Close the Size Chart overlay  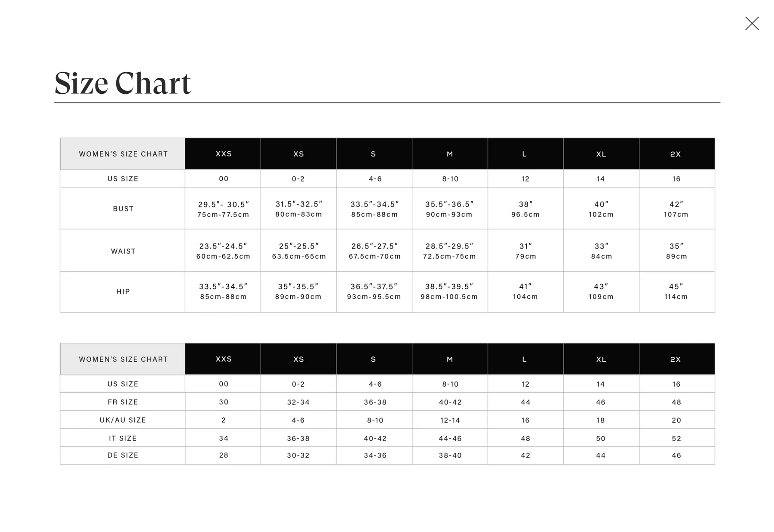[x=752, y=24]
